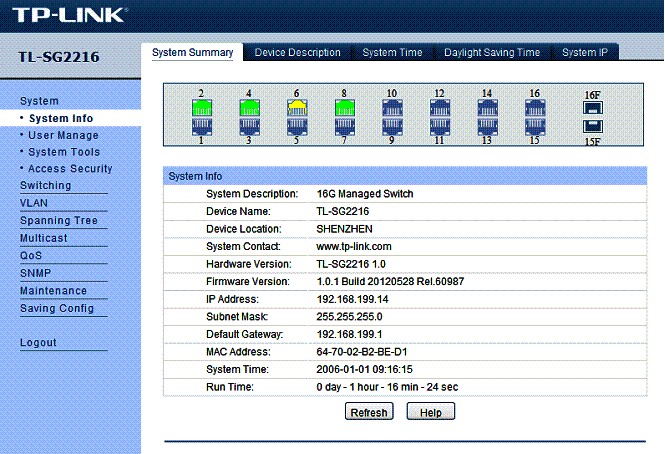This screenshot has width=665, height=454.
Task: Open the Device Description tab
Action: (x=297, y=53)
